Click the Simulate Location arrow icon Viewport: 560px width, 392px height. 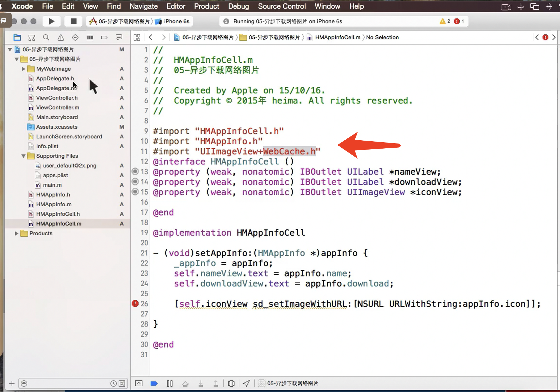(x=246, y=384)
